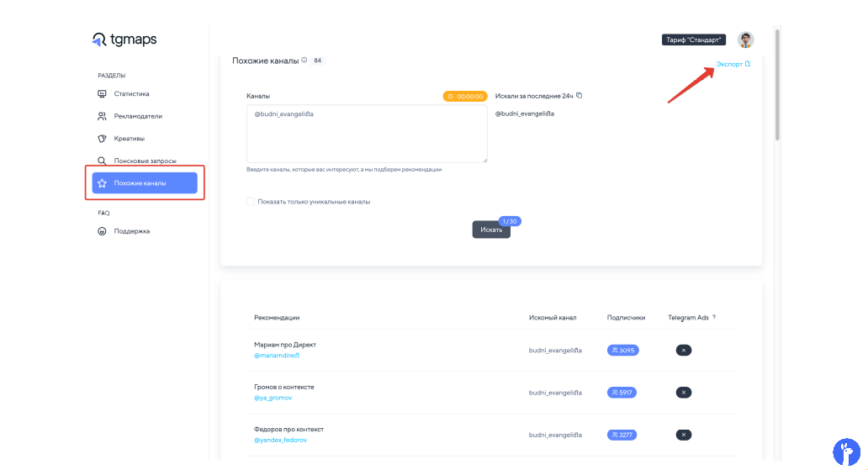Enable show only unique channels checkbox
Screen dimensions: 868x470
[250, 202]
